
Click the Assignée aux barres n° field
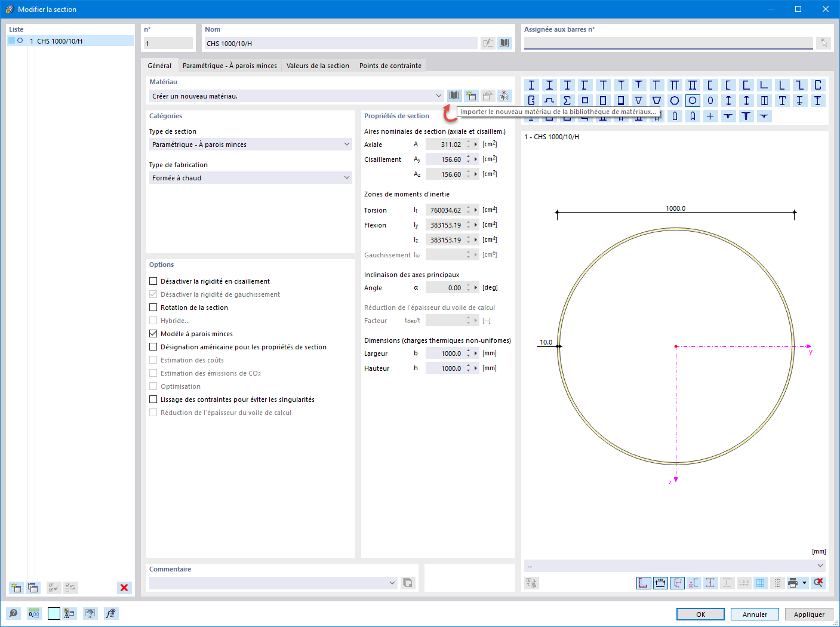coord(669,43)
